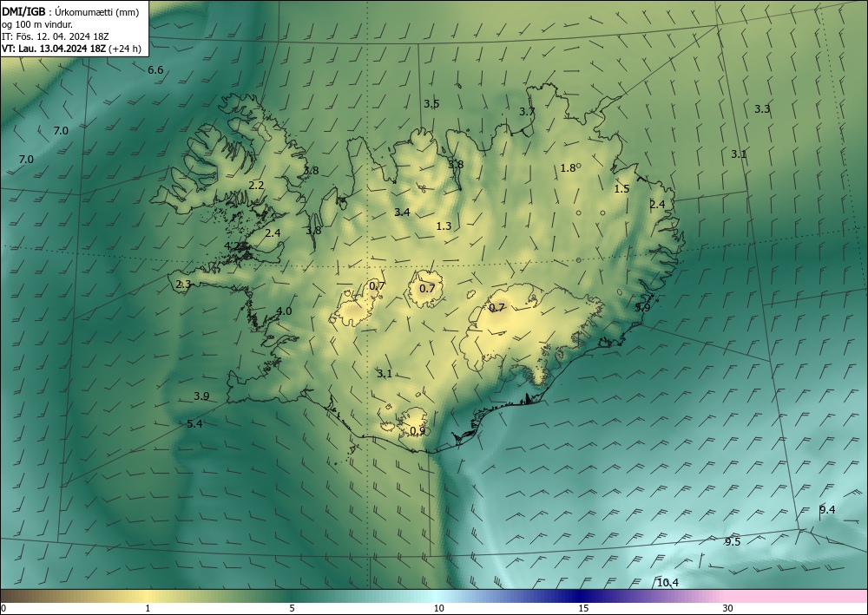
Task: Click the 6.6 precipitation value label
Action: pyautogui.click(x=155, y=69)
